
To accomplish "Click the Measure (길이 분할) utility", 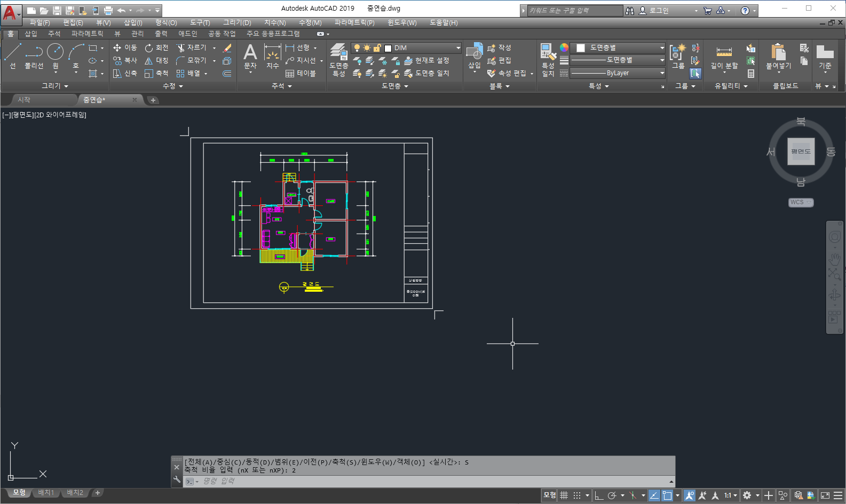I will pyautogui.click(x=724, y=58).
